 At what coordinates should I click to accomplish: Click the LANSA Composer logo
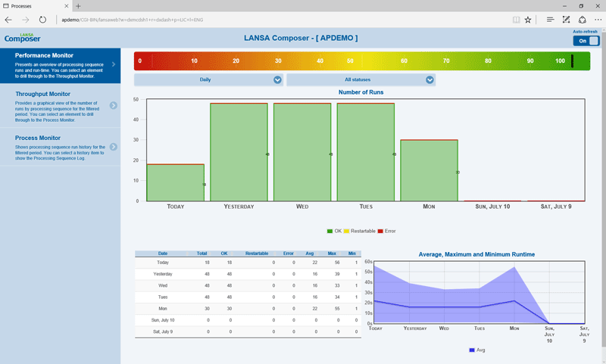click(23, 38)
